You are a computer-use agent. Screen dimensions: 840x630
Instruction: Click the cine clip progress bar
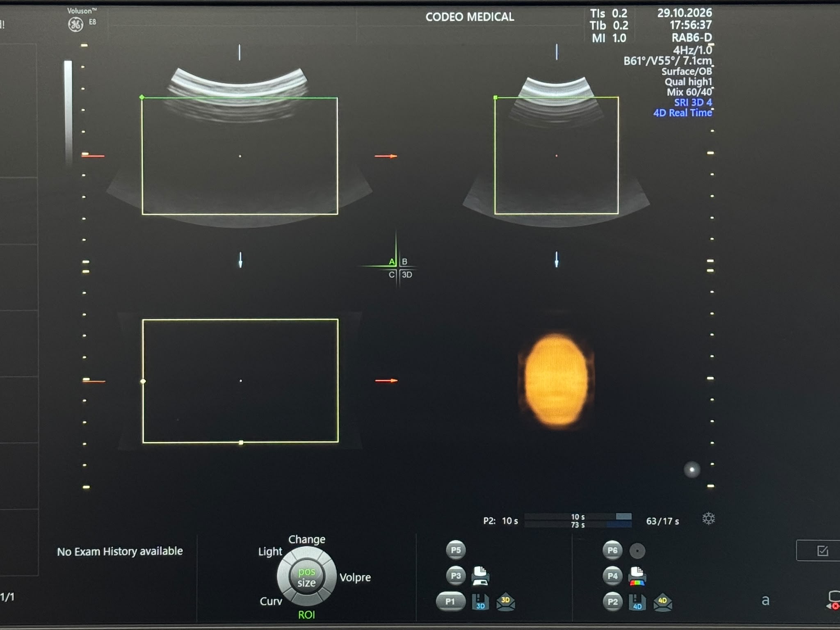578,520
